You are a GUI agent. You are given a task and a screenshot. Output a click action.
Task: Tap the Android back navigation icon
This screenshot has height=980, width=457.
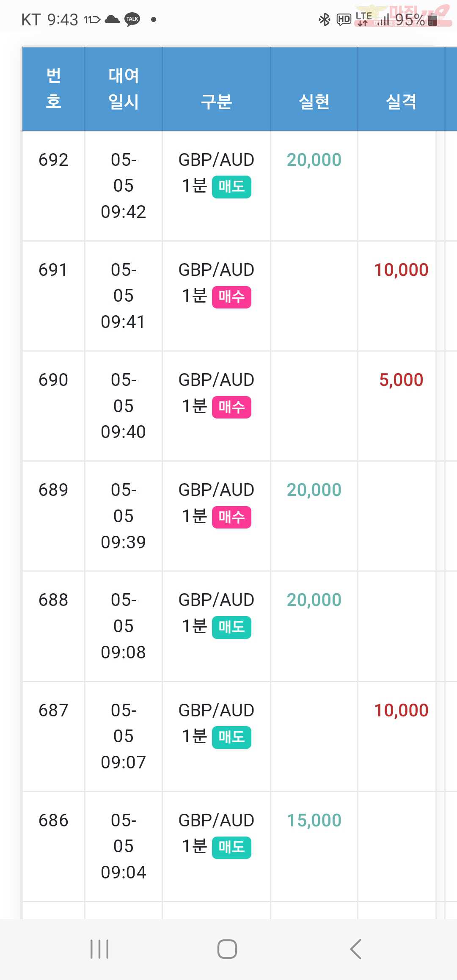356,949
